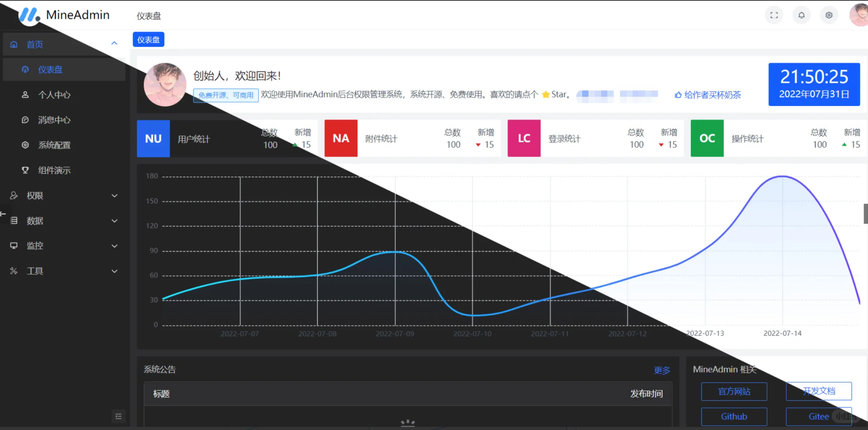Expand the 数据 sidebar section
The width and height of the screenshot is (868, 430).
point(35,221)
